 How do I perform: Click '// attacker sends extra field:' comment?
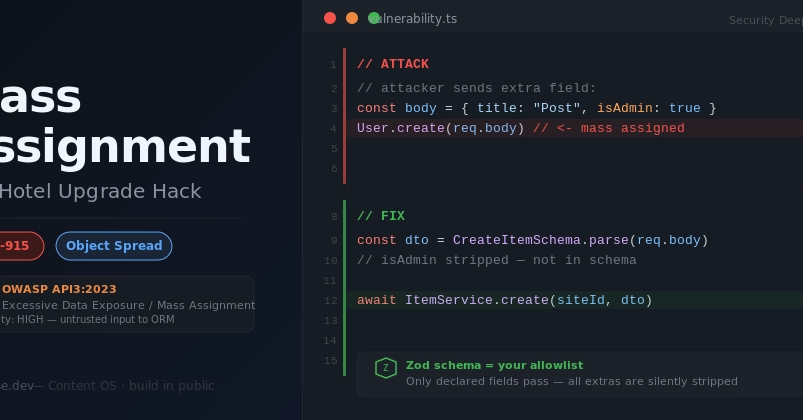coord(476,88)
